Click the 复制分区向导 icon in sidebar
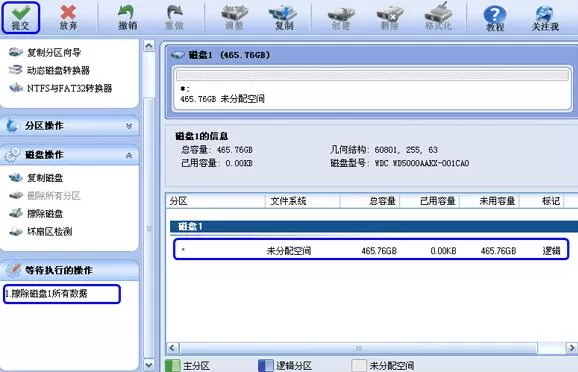578x372 pixels. (16, 52)
